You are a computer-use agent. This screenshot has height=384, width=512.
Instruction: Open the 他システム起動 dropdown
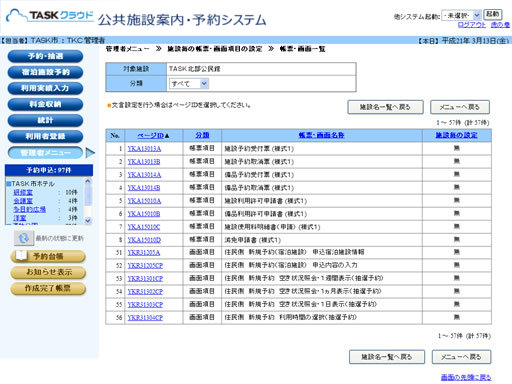(x=461, y=15)
